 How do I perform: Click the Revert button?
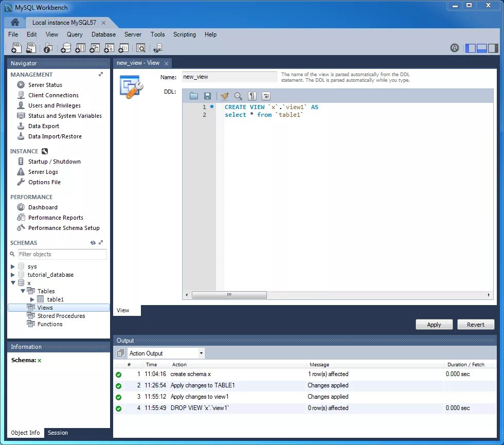475,325
